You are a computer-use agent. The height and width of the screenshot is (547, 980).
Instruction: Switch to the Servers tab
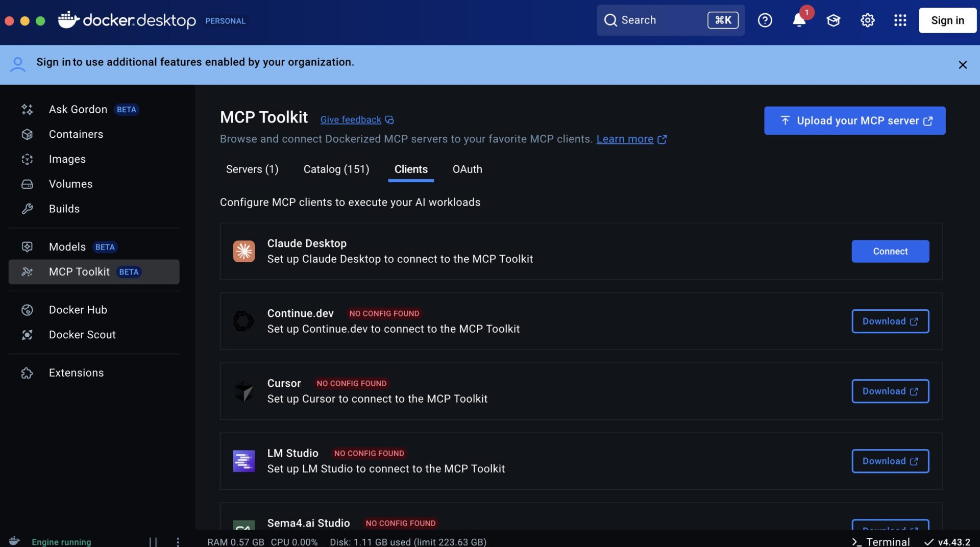(x=252, y=169)
